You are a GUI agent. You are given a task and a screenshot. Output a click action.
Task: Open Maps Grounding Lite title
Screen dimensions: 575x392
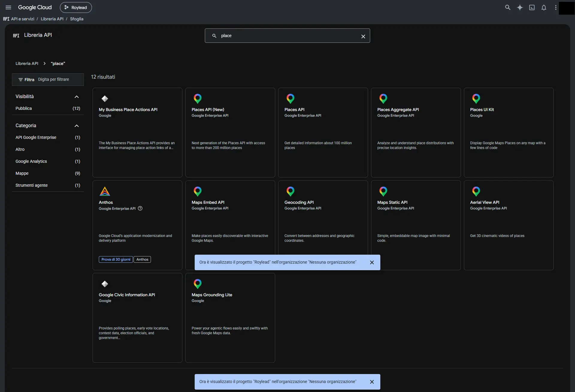(x=212, y=295)
